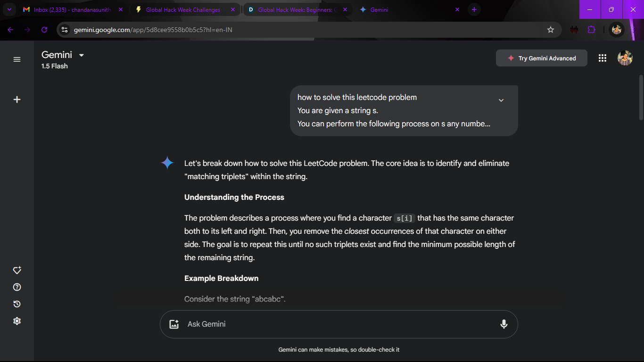
Task: Click the Example Breakdown heading
Action: (222, 279)
